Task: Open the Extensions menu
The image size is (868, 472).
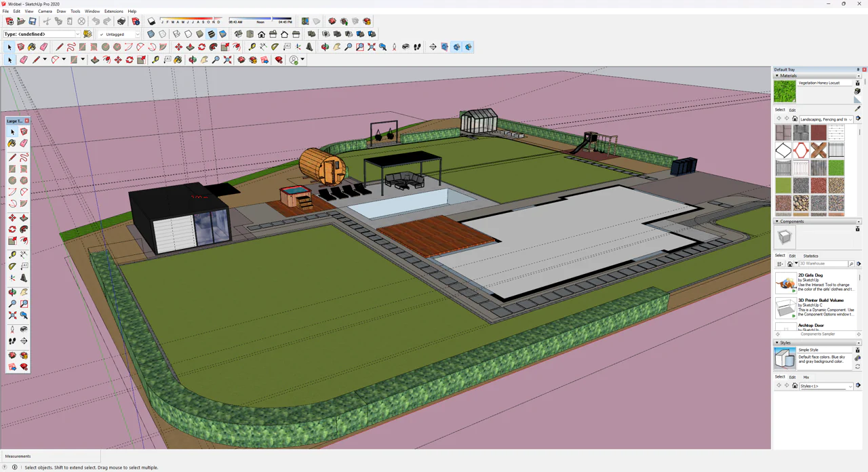Action: click(113, 12)
